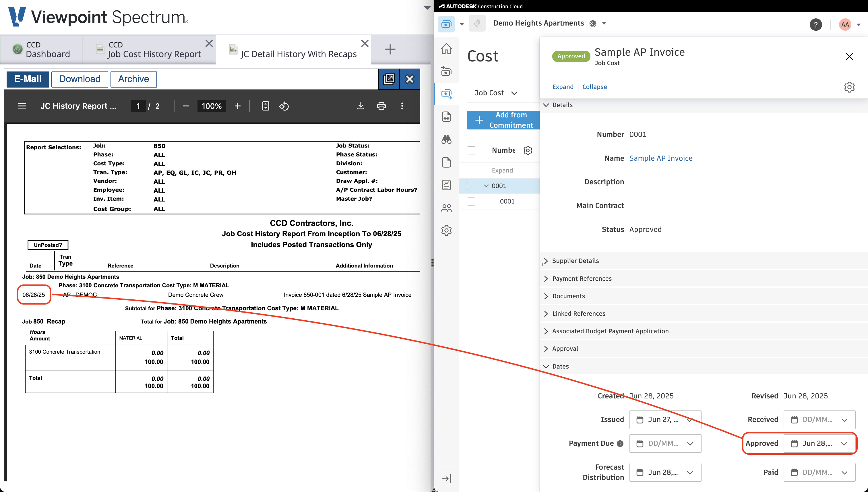The width and height of the screenshot is (868, 492).
Task: Open the Paid date picker
Action: pyautogui.click(x=819, y=472)
